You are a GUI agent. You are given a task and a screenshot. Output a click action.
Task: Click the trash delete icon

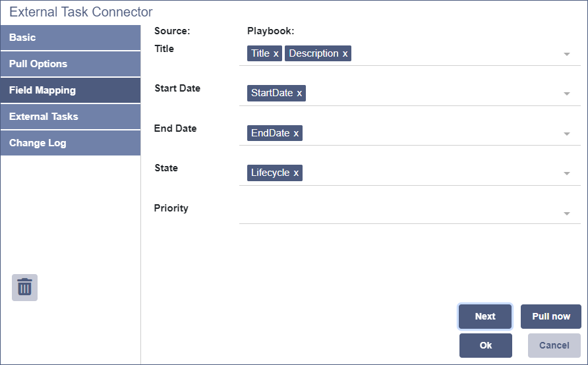(24, 287)
